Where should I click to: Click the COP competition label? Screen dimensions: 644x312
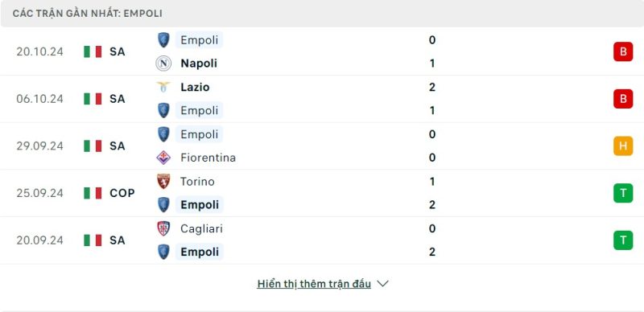[122, 193]
